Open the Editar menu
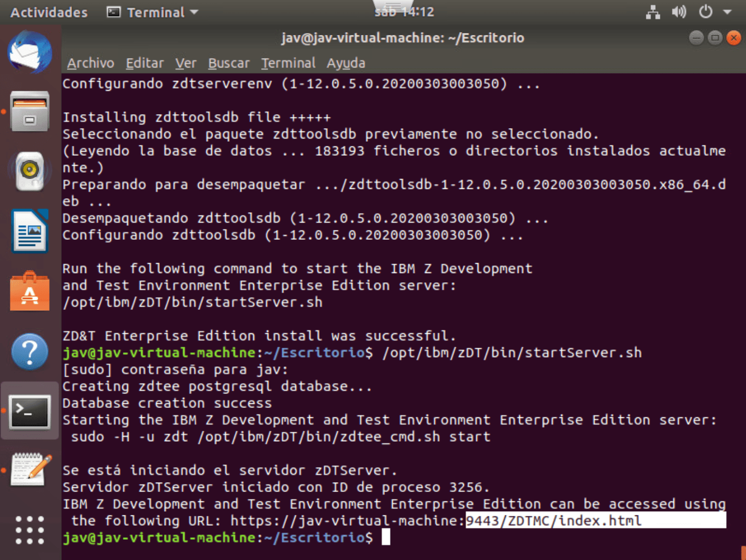 pos(144,63)
